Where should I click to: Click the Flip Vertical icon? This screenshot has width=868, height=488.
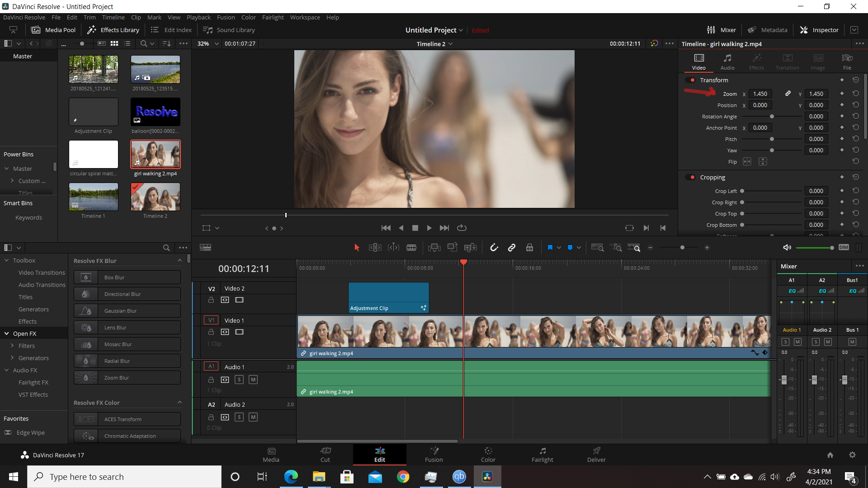(763, 162)
